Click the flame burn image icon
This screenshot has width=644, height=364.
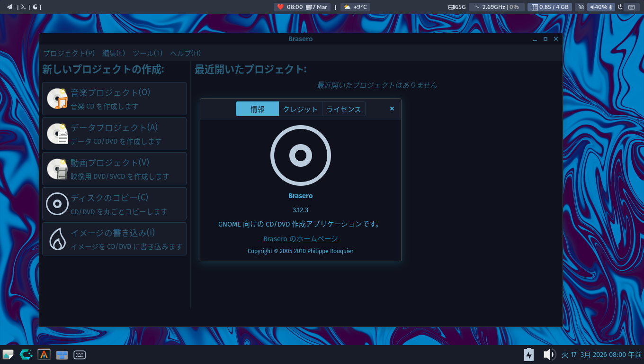point(57,239)
